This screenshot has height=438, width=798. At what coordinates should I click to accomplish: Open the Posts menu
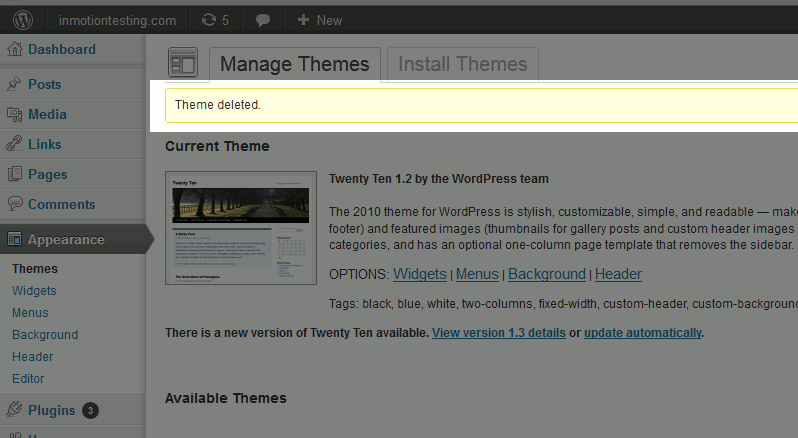point(44,84)
